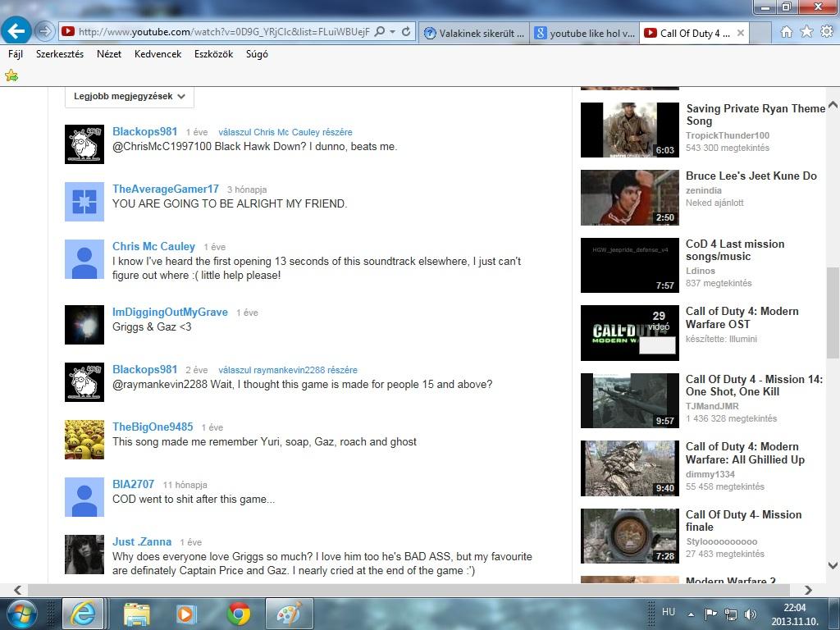Open TheBigOne9485 username link
This screenshot has height=630, width=840.
coord(153,427)
